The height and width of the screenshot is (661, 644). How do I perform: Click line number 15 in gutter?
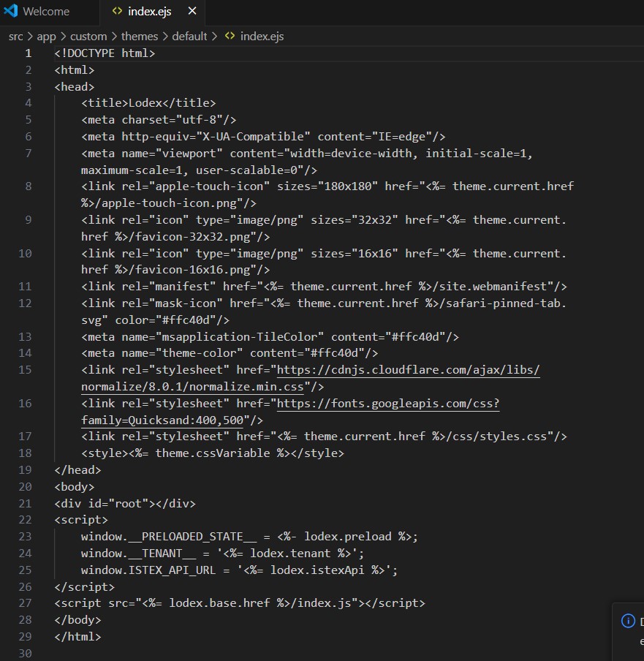(26, 370)
